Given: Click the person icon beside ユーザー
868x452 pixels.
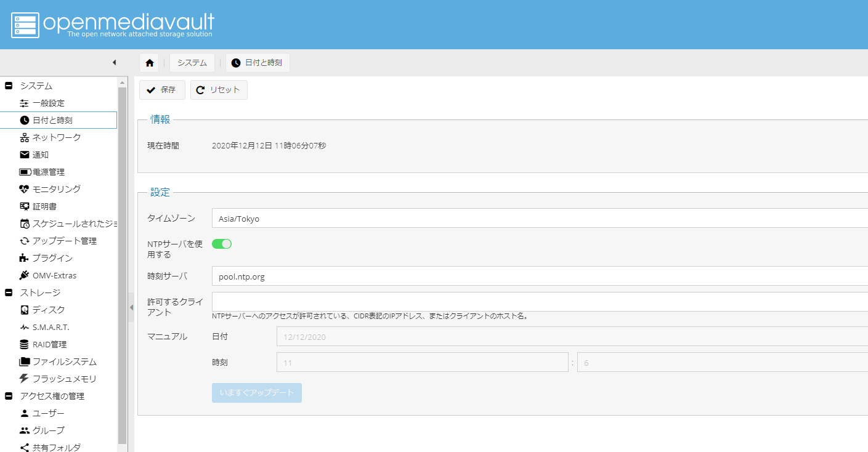Looking at the screenshot, I should click(25, 413).
